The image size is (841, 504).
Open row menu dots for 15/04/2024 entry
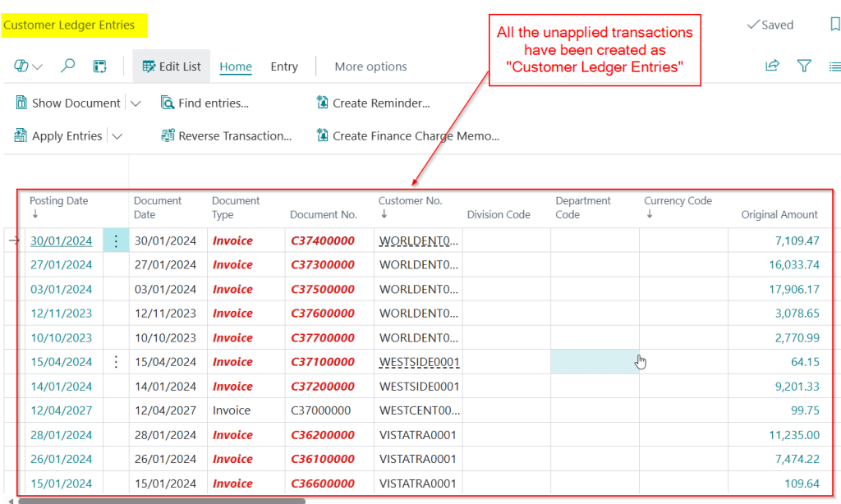click(x=116, y=362)
